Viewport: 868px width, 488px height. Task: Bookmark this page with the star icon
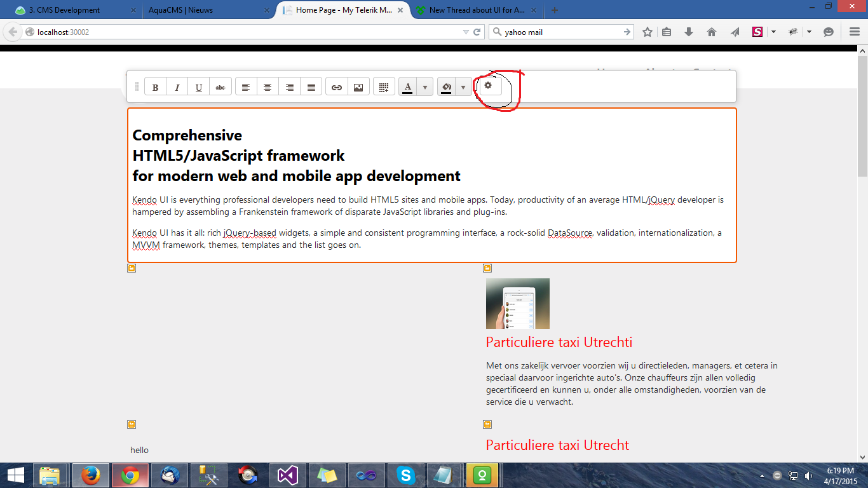tap(647, 32)
